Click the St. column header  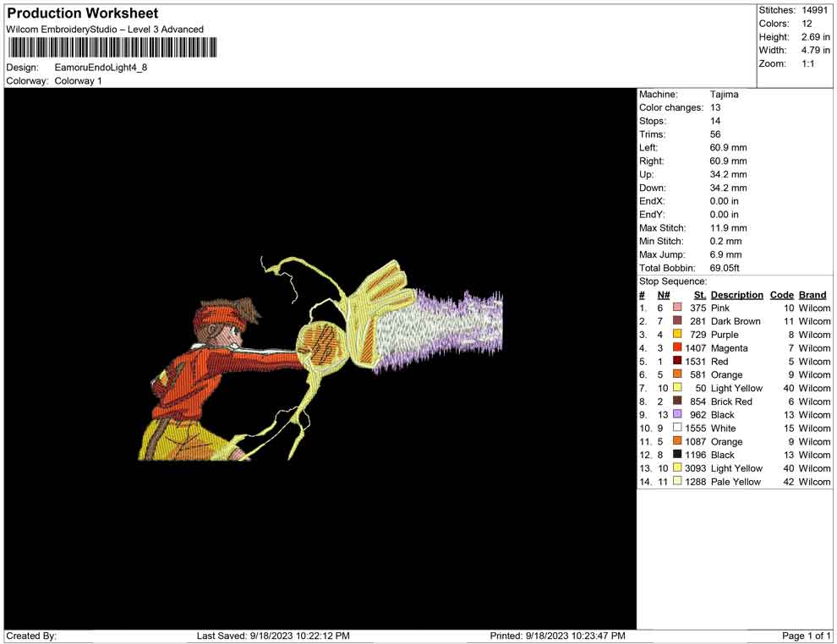(x=699, y=295)
